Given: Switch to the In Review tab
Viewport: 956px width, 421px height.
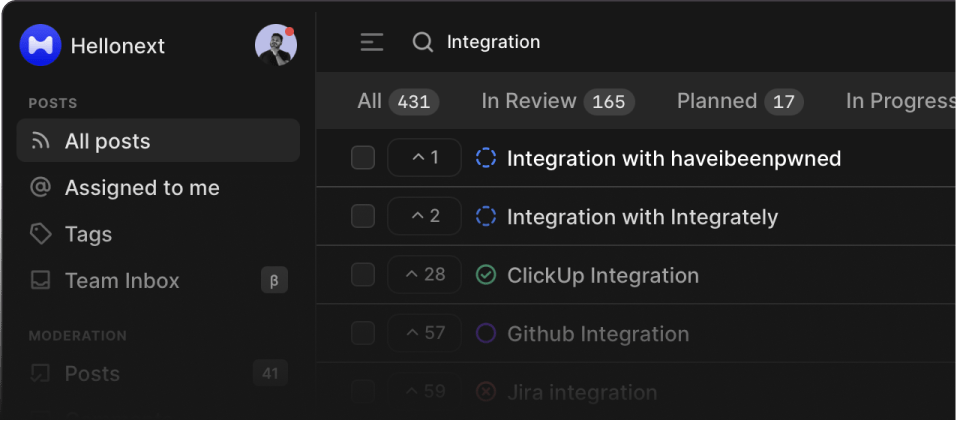Looking at the screenshot, I should tap(558, 101).
